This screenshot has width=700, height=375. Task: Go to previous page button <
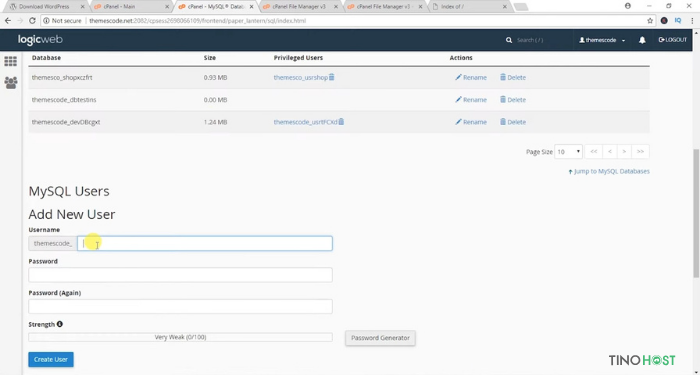[x=609, y=152]
